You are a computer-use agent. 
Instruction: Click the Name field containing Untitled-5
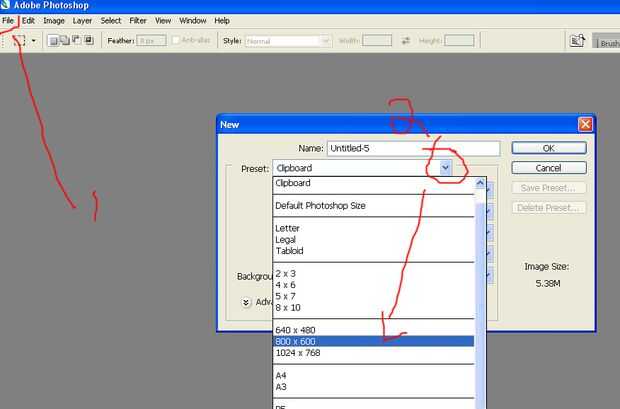(x=413, y=148)
